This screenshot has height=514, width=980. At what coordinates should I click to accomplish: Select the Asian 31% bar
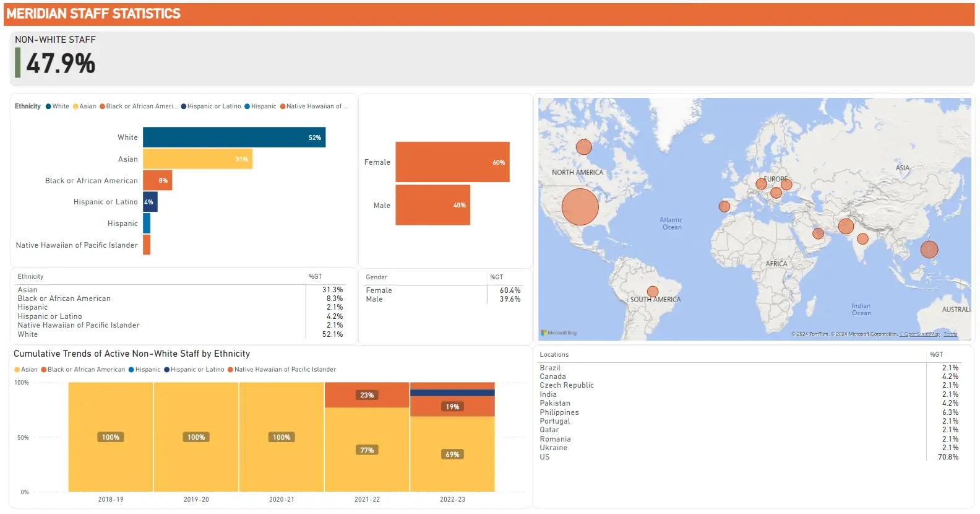click(197, 159)
